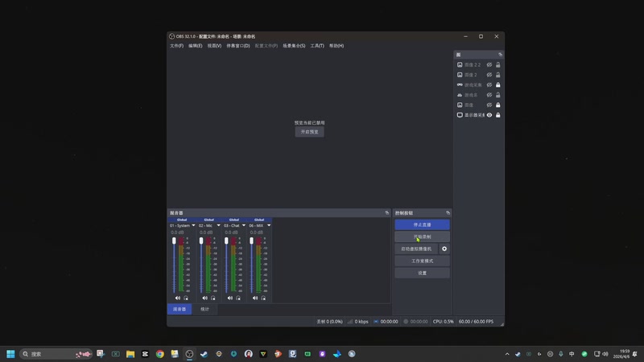Open the 视图(V) menu

click(214, 46)
